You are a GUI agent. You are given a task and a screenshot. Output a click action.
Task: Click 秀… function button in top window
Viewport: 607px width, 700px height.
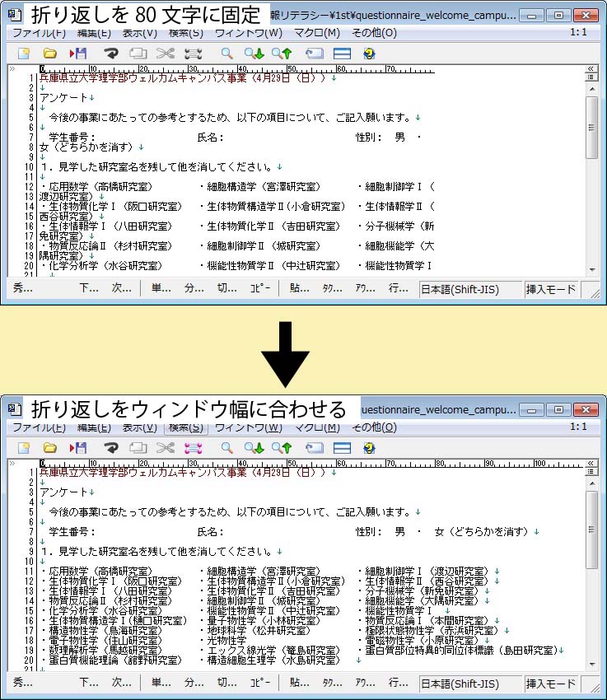point(23,288)
